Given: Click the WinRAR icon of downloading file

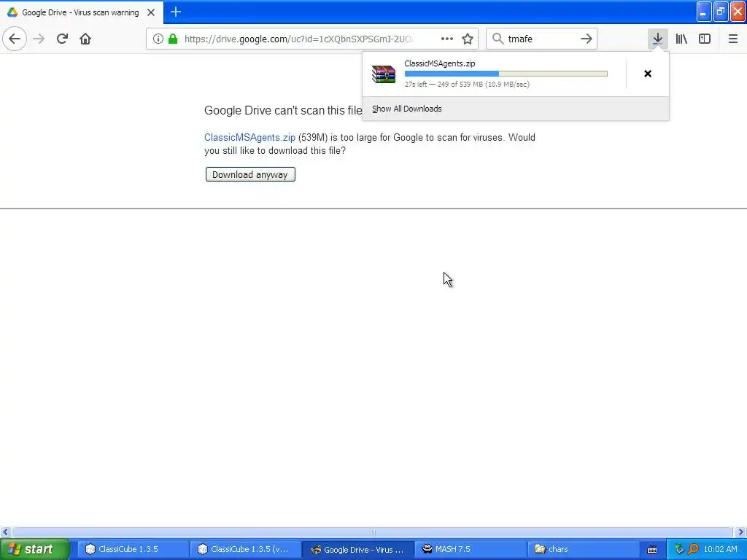Looking at the screenshot, I should 384,74.
